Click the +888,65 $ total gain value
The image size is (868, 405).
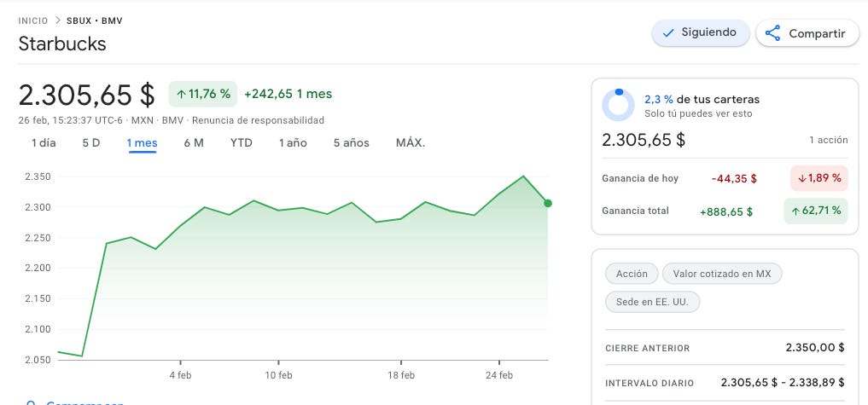(x=726, y=211)
